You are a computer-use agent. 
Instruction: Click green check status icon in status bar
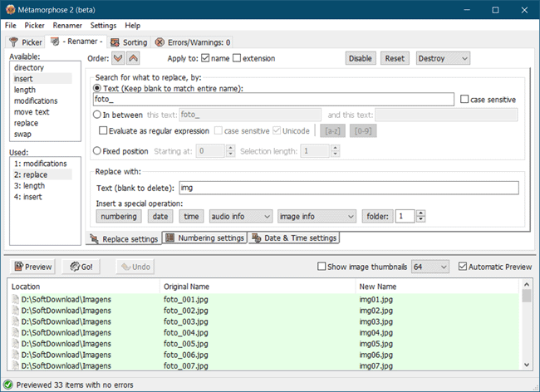[x=8, y=385]
